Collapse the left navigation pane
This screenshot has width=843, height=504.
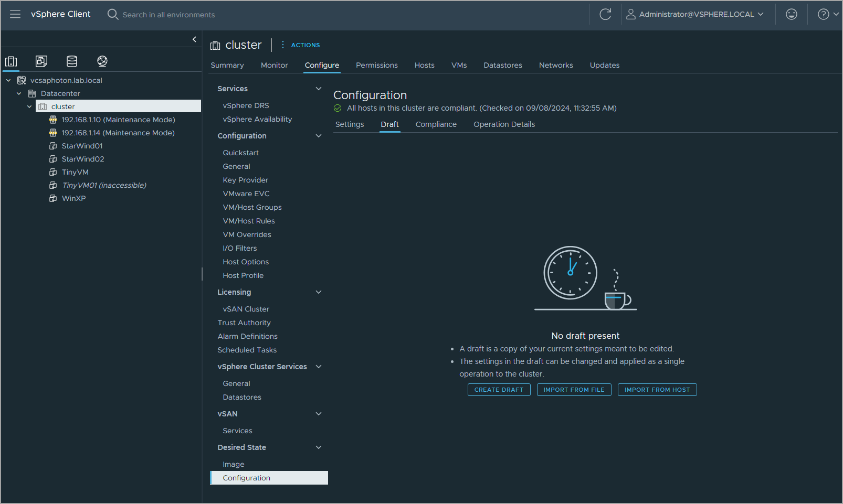(194, 39)
